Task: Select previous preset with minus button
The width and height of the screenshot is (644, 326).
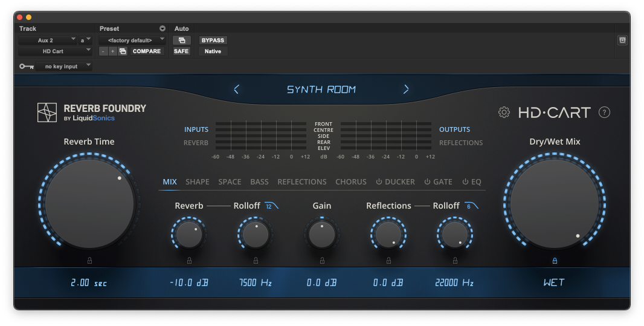Action: (103, 51)
